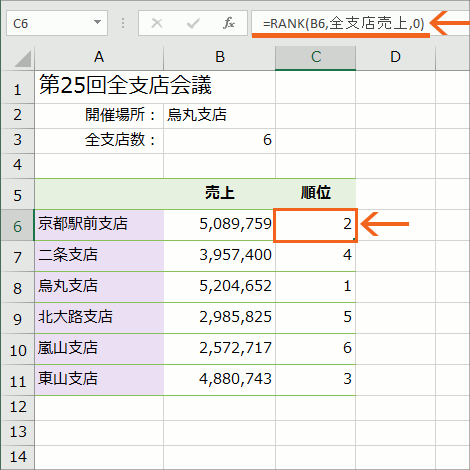470x470 pixels.
Task: Click the Select All corner triangle
Action: (23, 59)
